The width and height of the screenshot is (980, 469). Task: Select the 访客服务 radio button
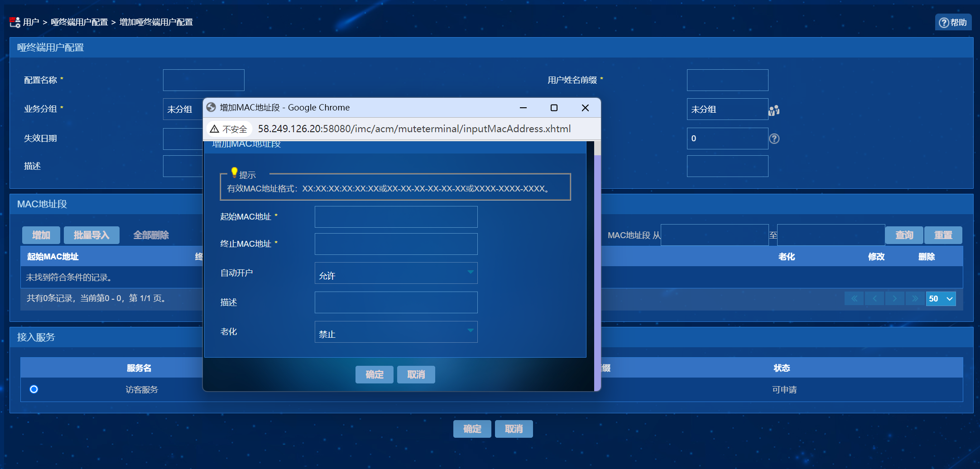[34, 389]
